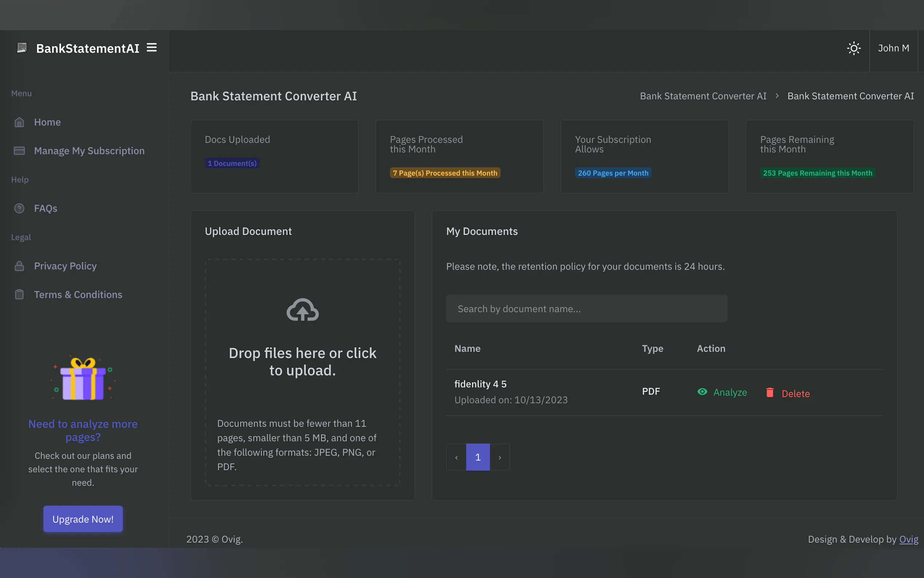Toggle light mode with sun icon

point(853,48)
